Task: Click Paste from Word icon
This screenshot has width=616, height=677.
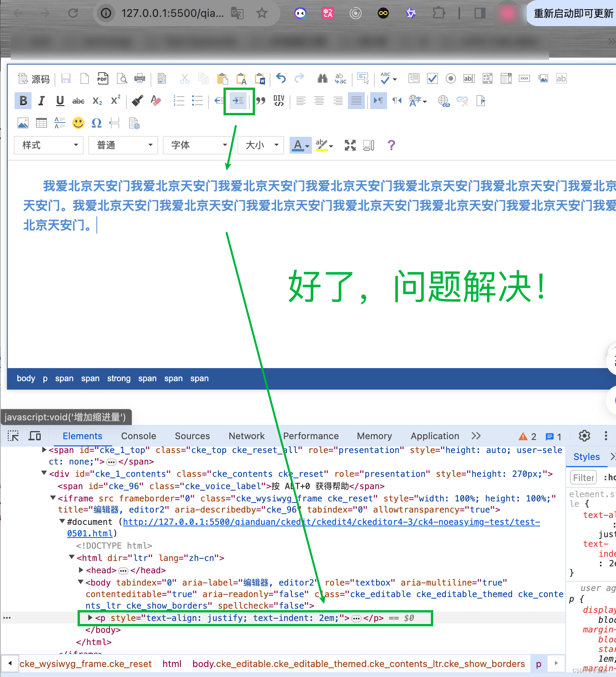Action: pyautogui.click(x=260, y=79)
